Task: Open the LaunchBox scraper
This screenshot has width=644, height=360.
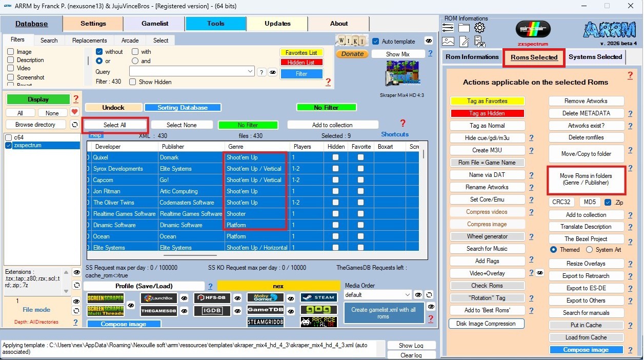Action: pyautogui.click(x=158, y=298)
